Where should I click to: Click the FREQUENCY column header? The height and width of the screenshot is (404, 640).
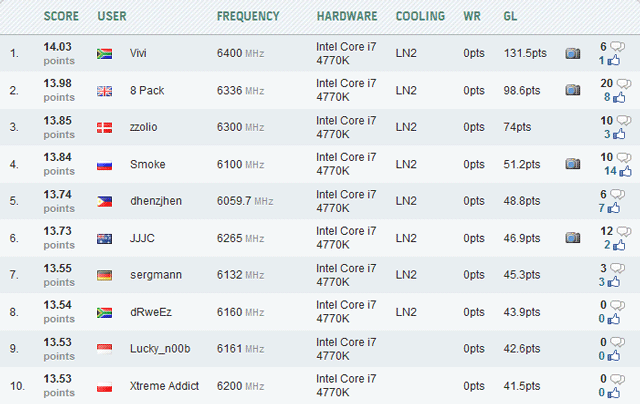248,17
